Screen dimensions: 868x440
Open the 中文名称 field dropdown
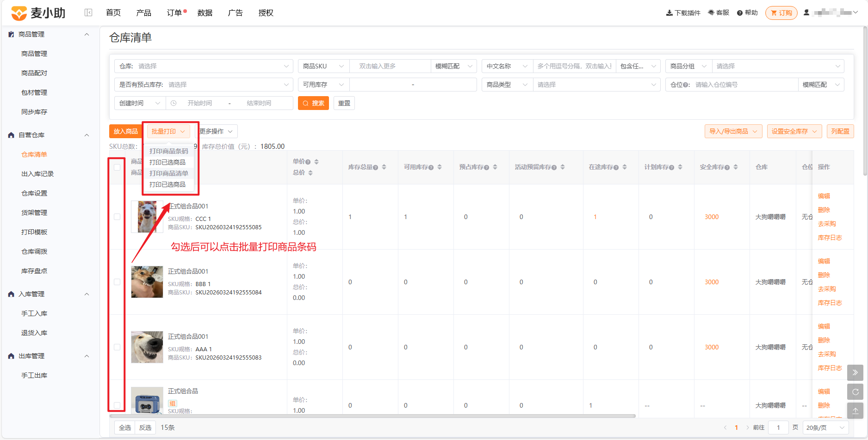[507, 66]
